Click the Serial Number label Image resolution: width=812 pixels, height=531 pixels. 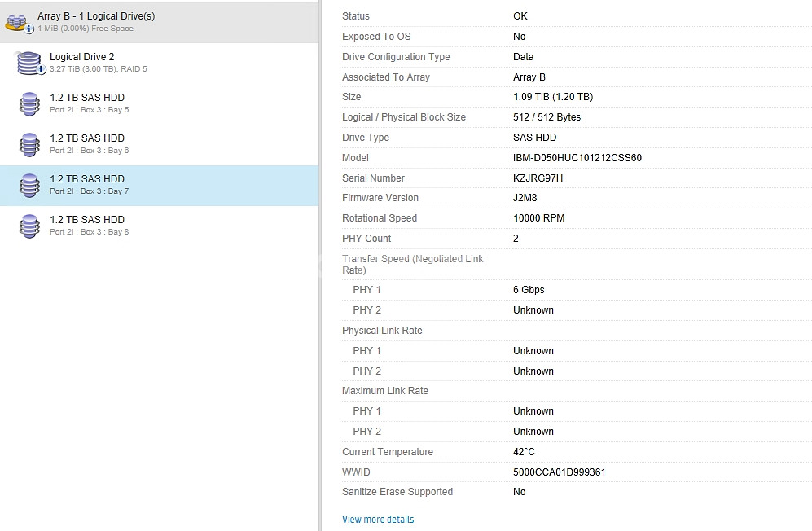373,178
